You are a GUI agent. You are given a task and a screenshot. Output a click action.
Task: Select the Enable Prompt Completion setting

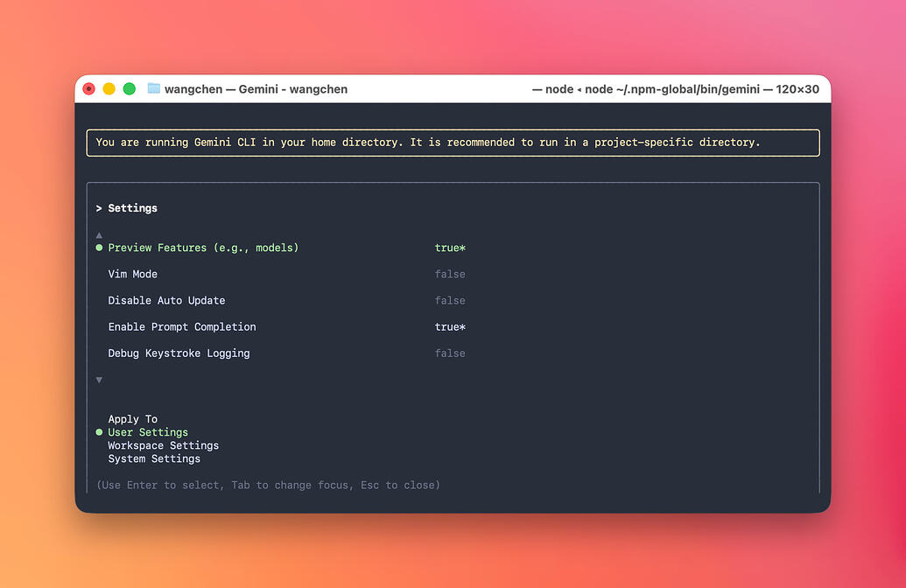(182, 327)
